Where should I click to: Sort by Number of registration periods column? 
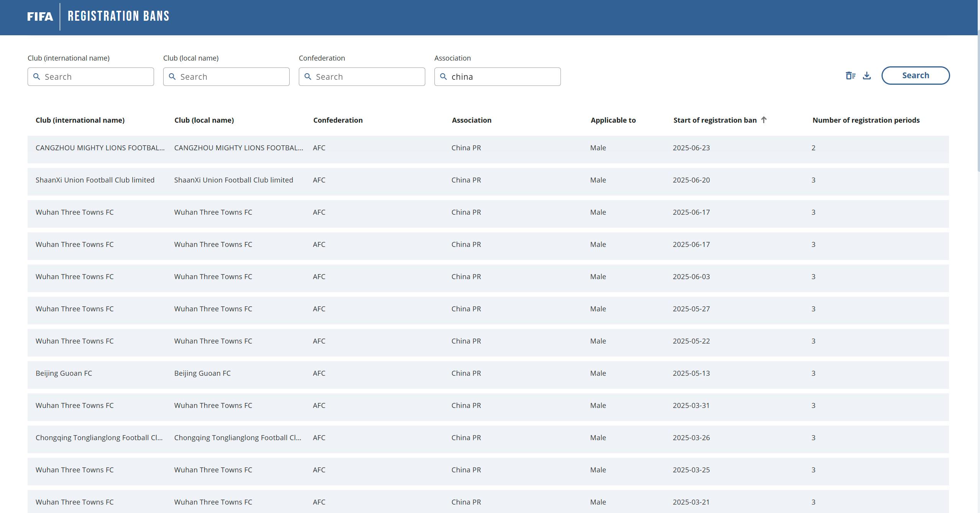coord(865,120)
